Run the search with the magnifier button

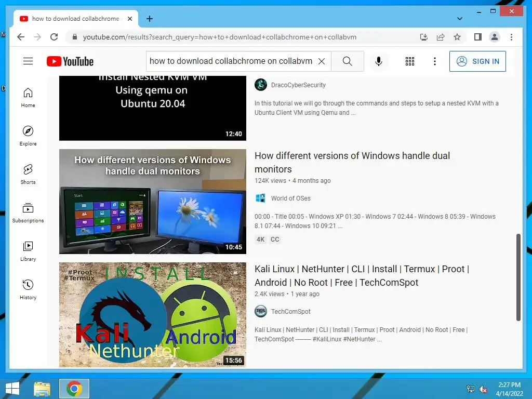[348, 61]
